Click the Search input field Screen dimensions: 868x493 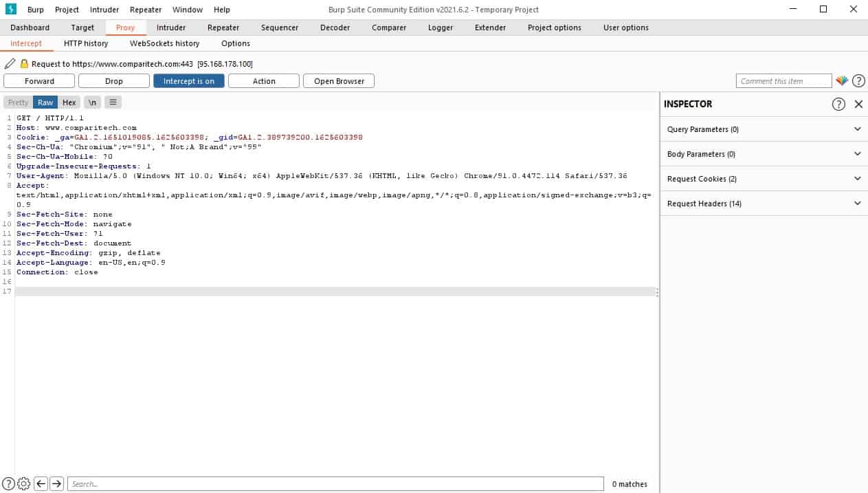click(335, 484)
